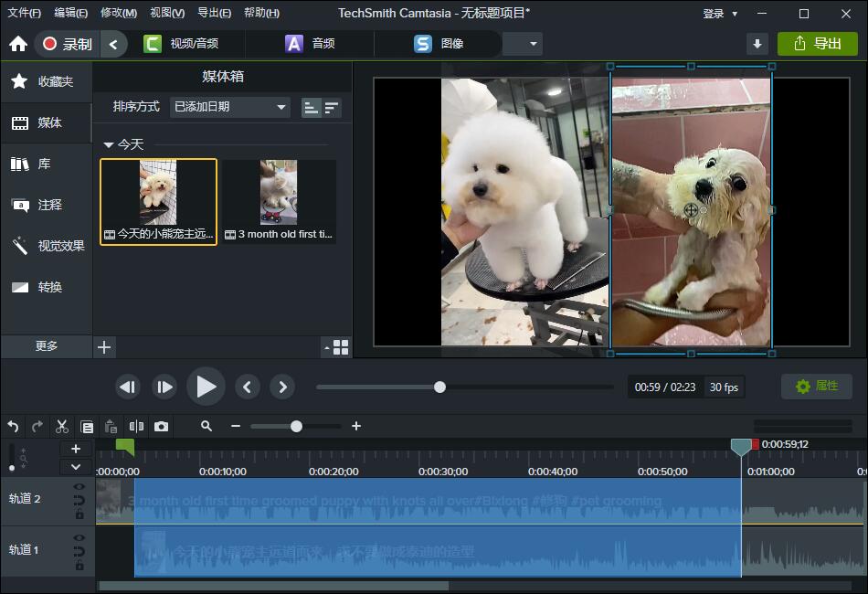The height and width of the screenshot is (594, 868).
Task: Click the green 导出 (Export) button
Action: [818, 43]
